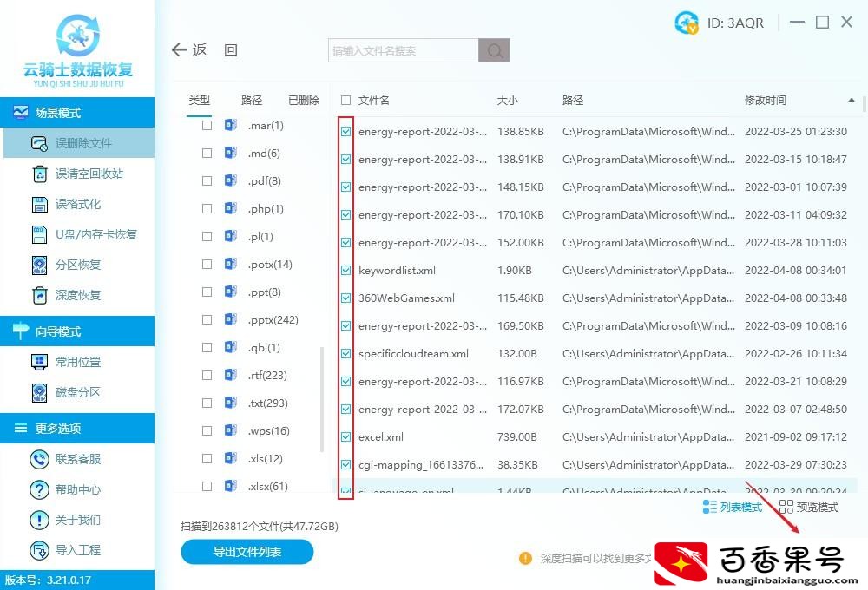This screenshot has width=868, height=590.
Task: Click the 返回 back label
Action: coord(215,50)
